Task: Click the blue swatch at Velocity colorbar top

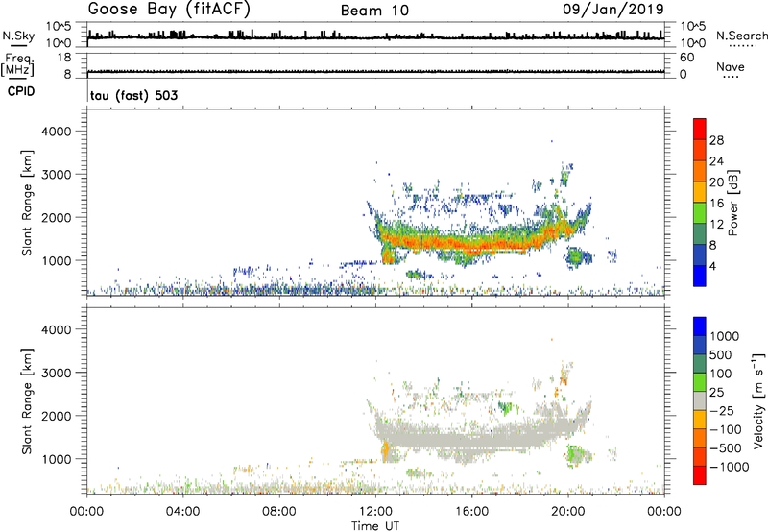Action: [x=700, y=326]
